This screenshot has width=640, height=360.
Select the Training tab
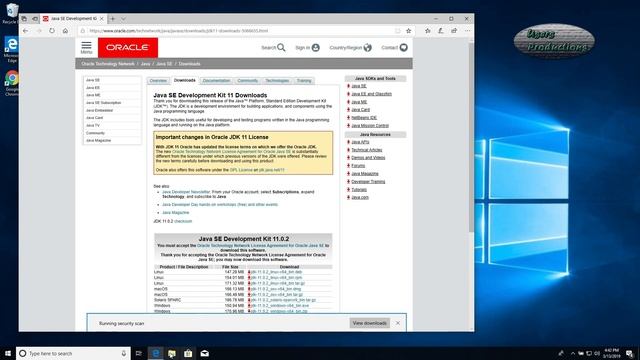[x=304, y=80]
